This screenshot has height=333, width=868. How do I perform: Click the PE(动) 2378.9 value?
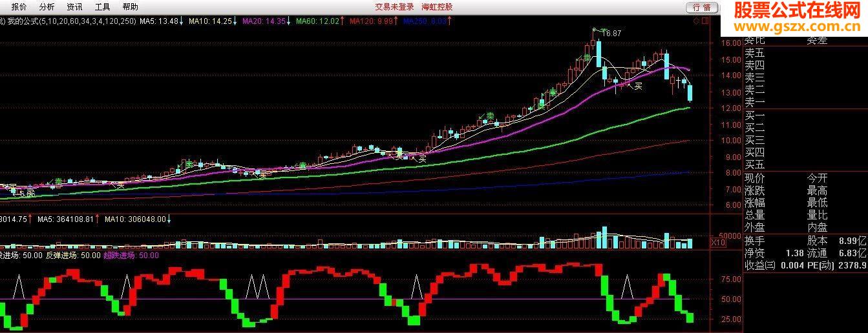(x=837, y=265)
